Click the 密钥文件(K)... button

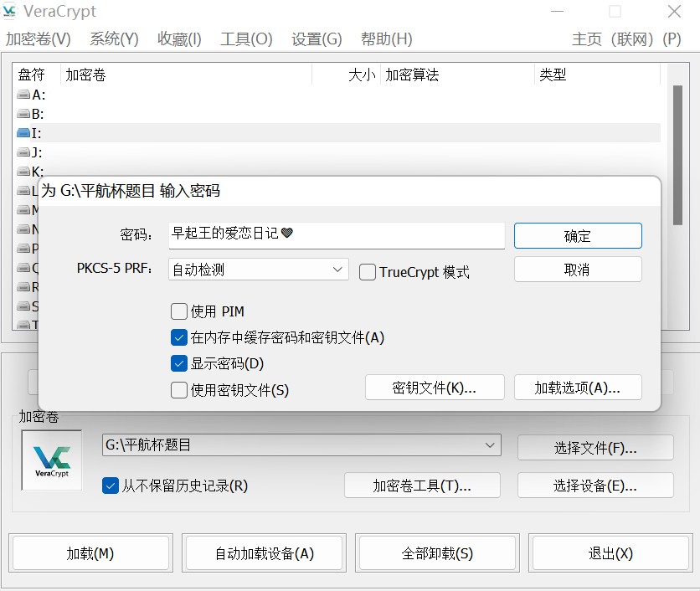(435, 388)
